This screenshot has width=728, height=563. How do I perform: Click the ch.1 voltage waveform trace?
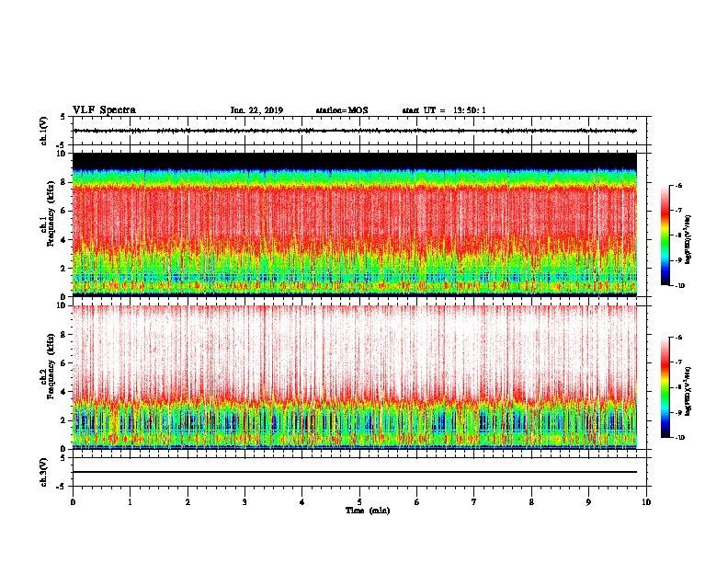(x=355, y=131)
